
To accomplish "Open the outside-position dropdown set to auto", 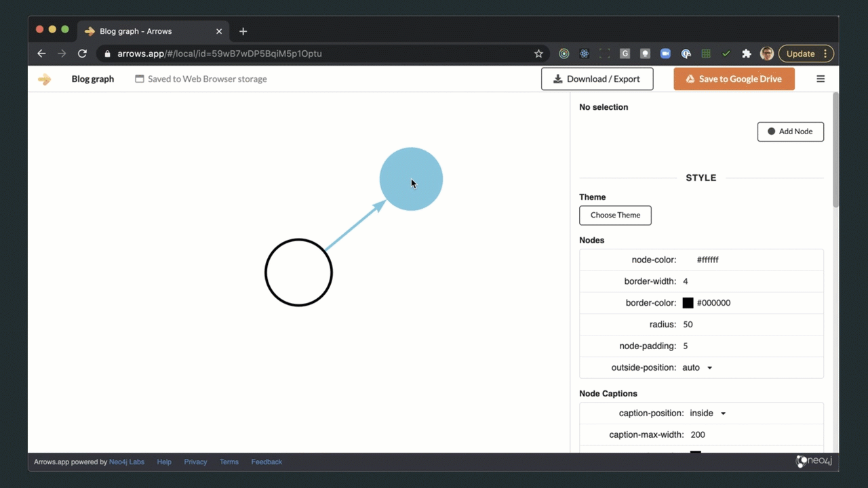I will click(698, 367).
